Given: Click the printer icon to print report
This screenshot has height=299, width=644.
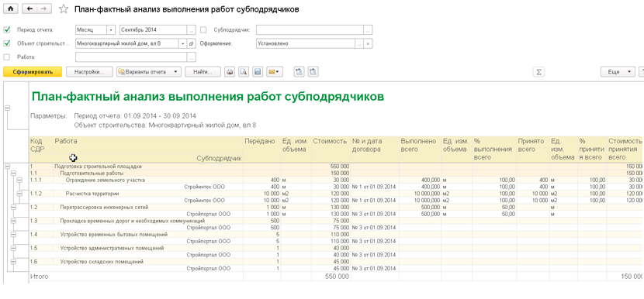Looking at the screenshot, I should [230, 72].
